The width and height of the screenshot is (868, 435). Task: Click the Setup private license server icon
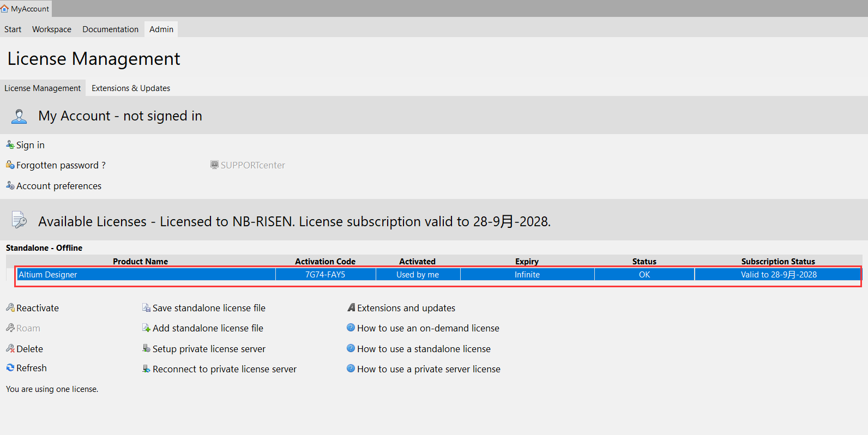tap(146, 348)
